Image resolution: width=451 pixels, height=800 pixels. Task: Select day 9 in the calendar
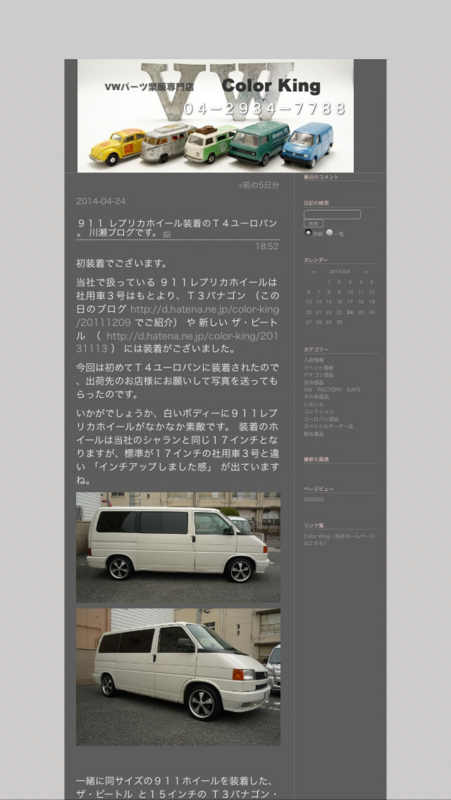click(340, 292)
